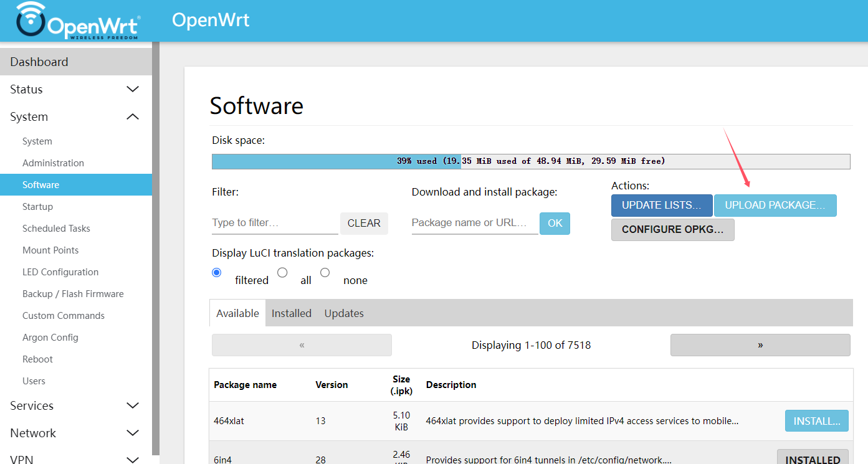Click the Package name column header

pos(245,385)
